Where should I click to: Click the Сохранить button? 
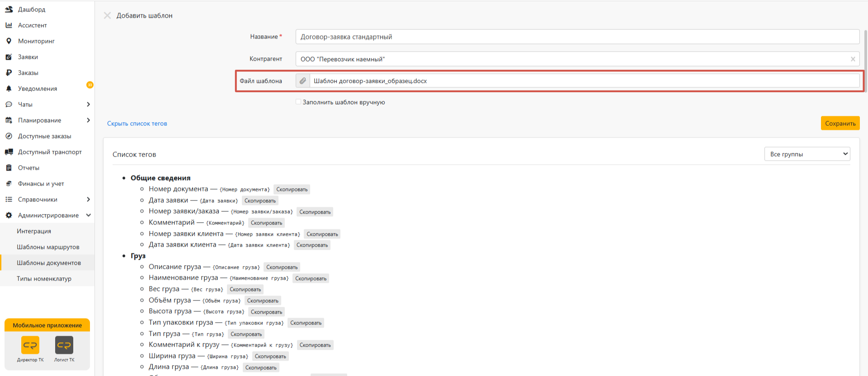pyautogui.click(x=840, y=123)
